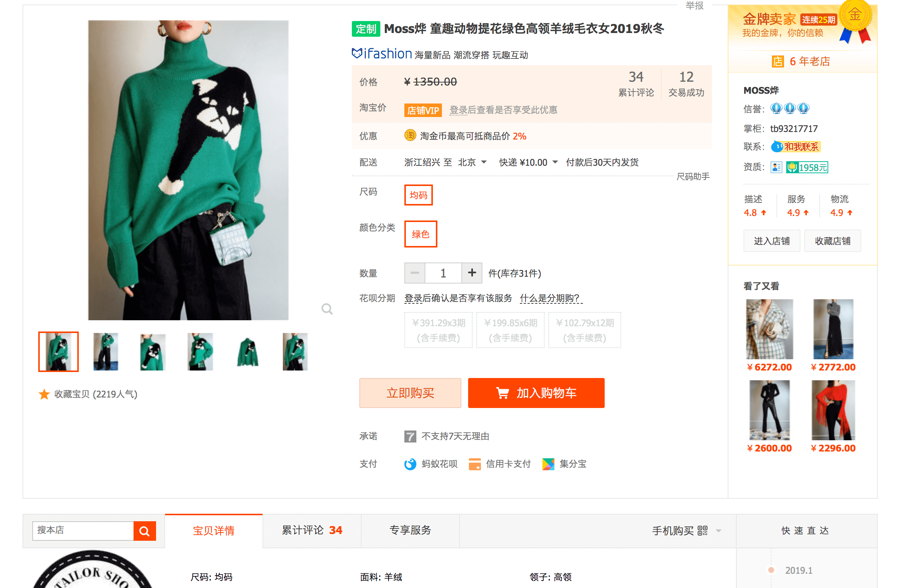Choose the ¥102.79x12期 installment plan
Screen dimensions: 901x588
pyautogui.click(x=584, y=330)
